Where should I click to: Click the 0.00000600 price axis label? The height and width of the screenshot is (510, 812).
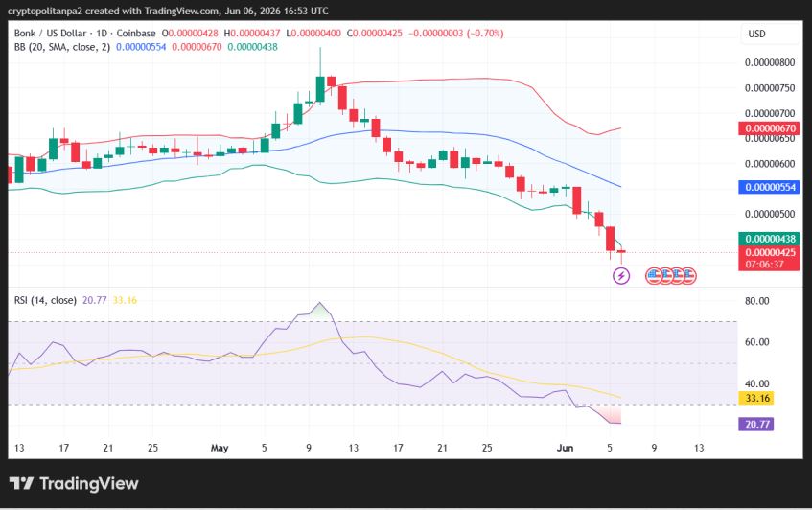[x=770, y=164]
